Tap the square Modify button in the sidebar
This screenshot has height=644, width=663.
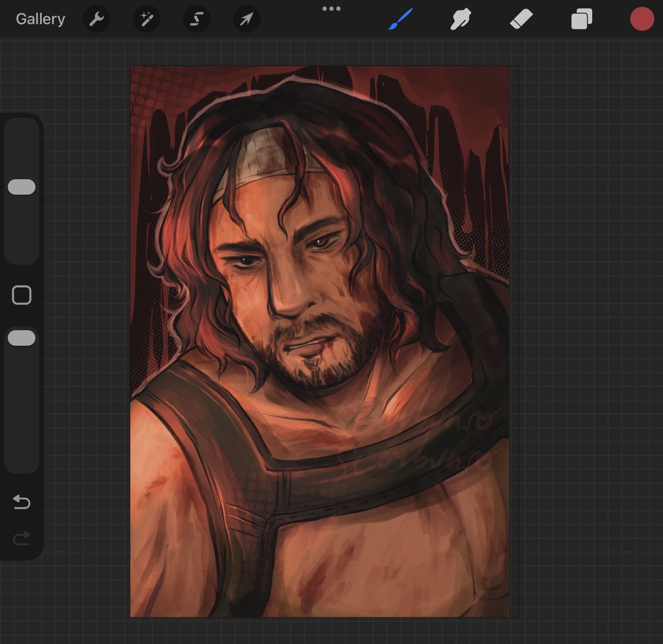click(x=22, y=295)
